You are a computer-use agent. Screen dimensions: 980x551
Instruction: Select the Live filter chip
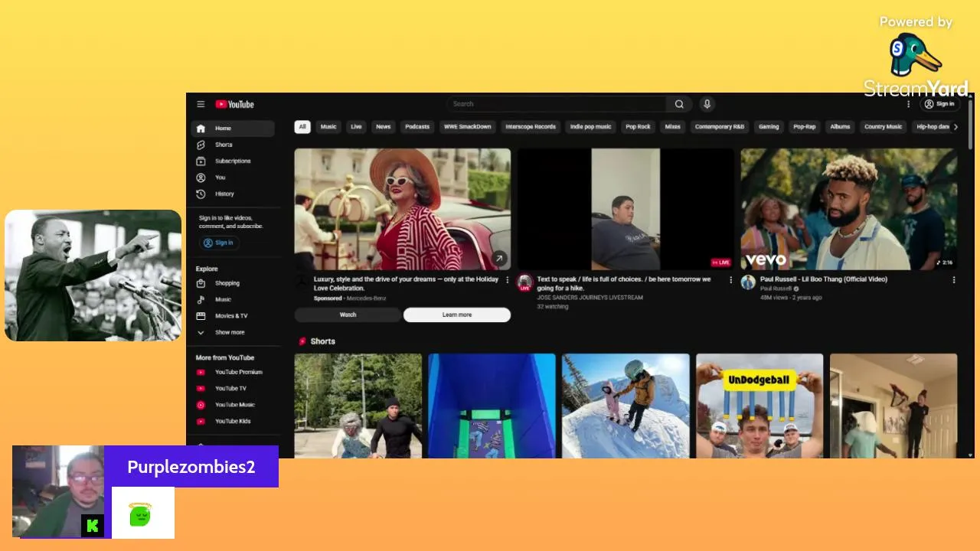(356, 127)
